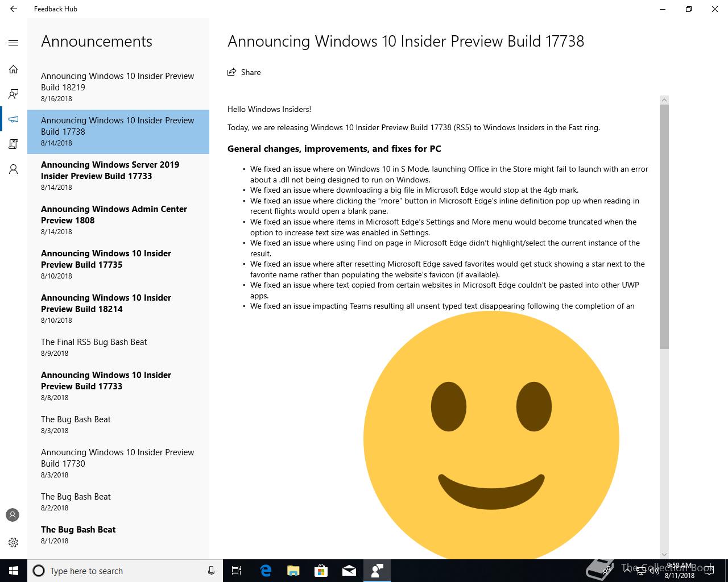This screenshot has width=728, height=582.
Task: Click the account avatar icon
Action: coord(13,515)
